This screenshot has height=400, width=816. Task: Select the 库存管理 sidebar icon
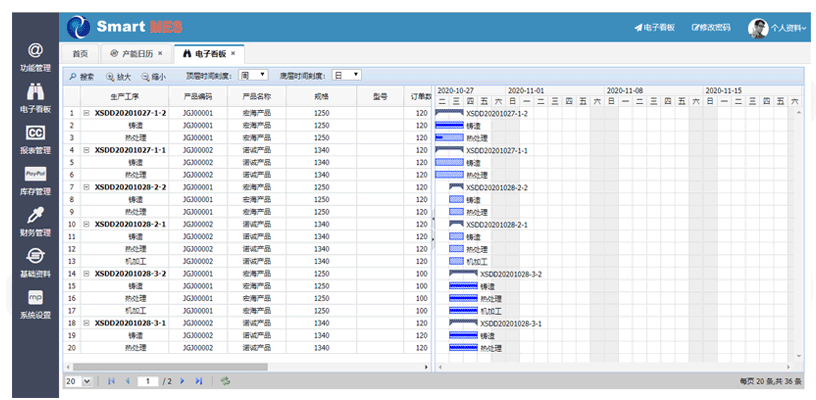[x=35, y=179]
